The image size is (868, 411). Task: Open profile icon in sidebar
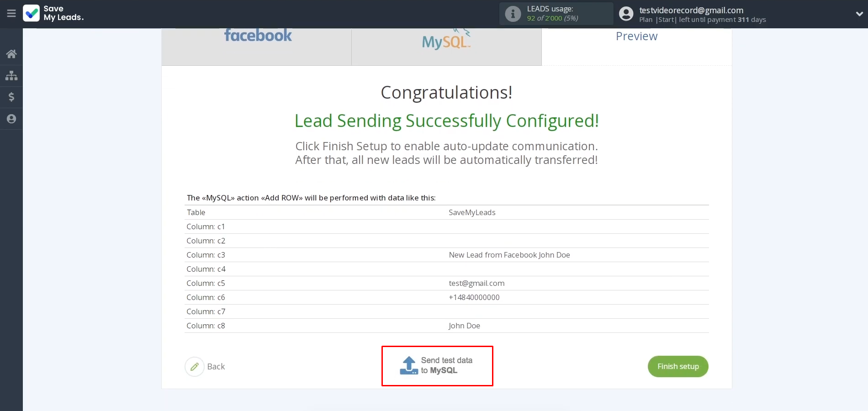click(x=11, y=119)
